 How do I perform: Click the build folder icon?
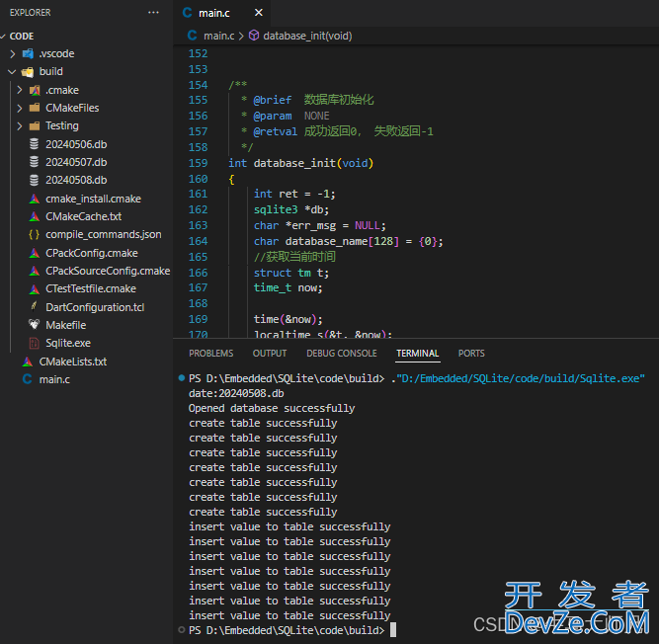[28, 72]
